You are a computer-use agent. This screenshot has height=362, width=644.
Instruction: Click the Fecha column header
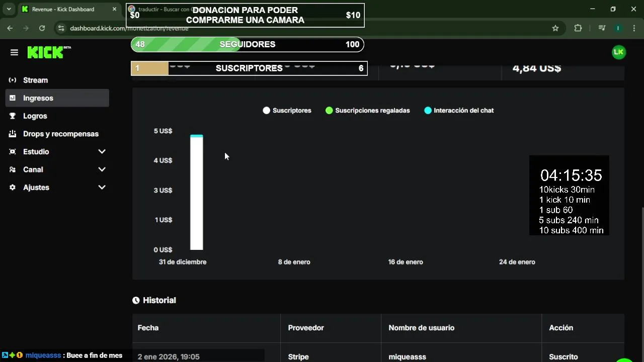[x=148, y=328]
